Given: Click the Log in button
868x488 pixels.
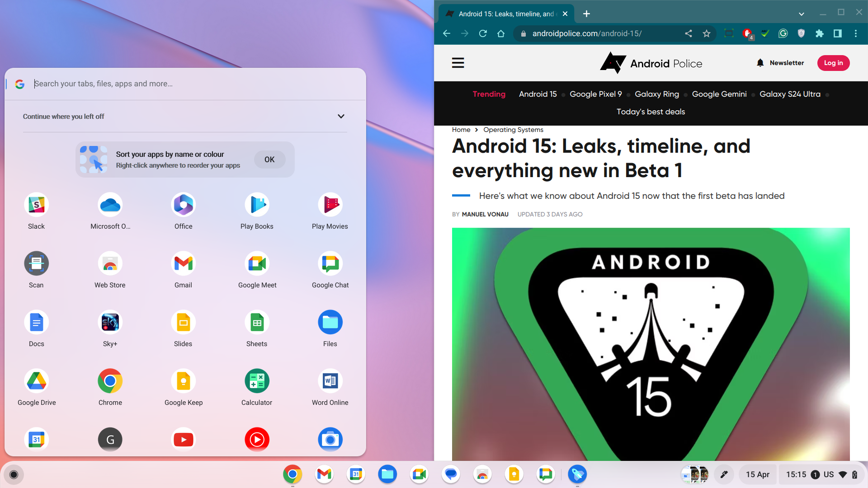Looking at the screenshot, I should [833, 63].
